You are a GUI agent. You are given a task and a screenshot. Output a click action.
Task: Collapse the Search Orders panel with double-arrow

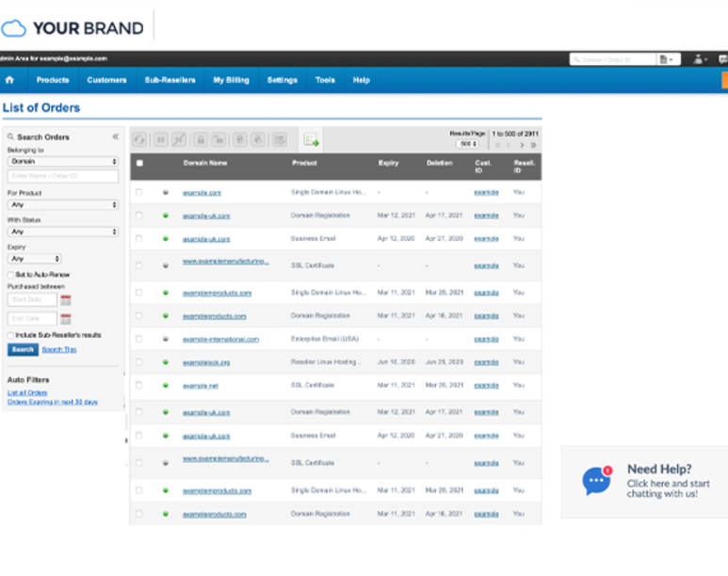pos(116,136)
